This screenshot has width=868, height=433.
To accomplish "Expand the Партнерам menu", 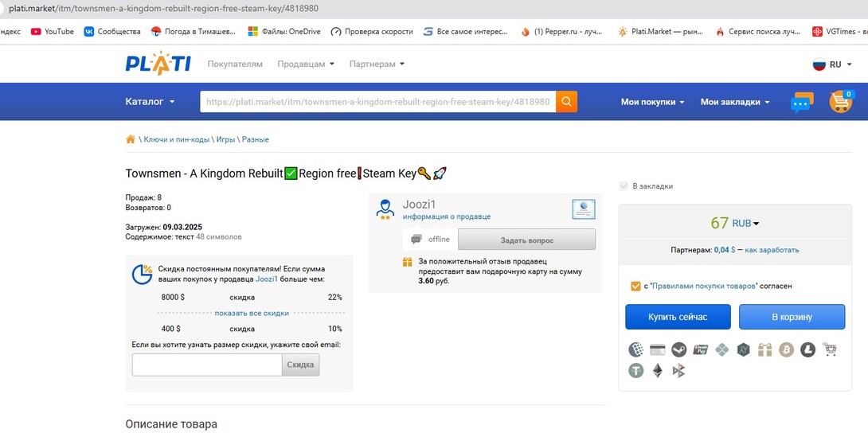I will pyautogui.click(x=377, y=64).
